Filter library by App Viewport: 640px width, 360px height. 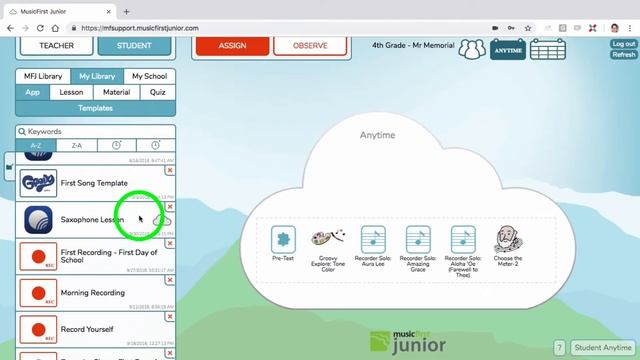[32, 92]
